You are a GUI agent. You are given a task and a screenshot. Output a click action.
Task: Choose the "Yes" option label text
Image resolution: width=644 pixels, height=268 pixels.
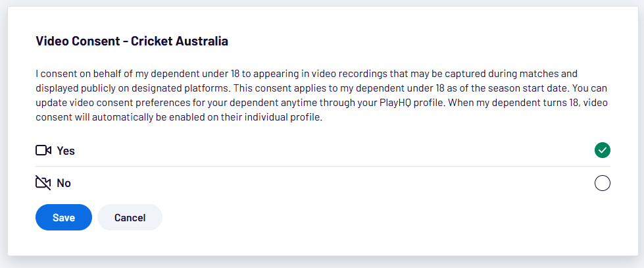(66, 151)
